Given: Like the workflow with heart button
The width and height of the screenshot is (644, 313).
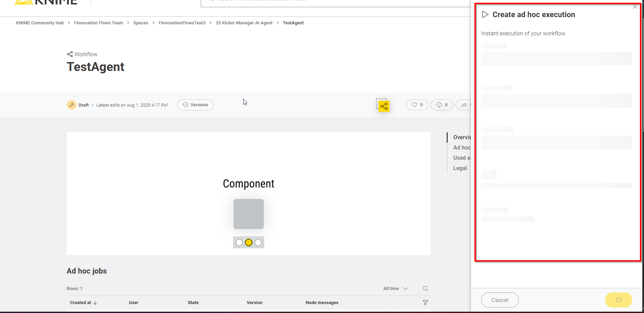Looking at the screenshot, I should (417, 105).
